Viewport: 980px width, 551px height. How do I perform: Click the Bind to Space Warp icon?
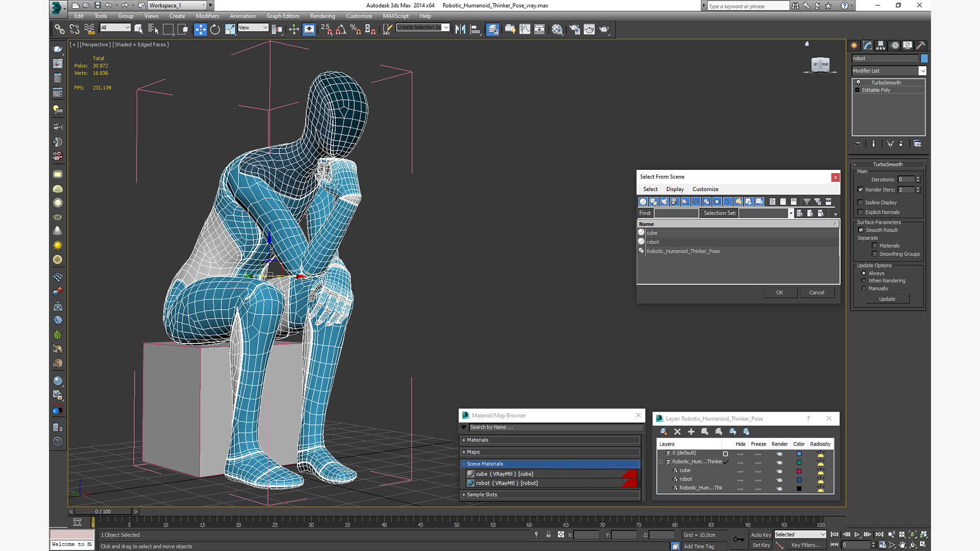(89, 29)
